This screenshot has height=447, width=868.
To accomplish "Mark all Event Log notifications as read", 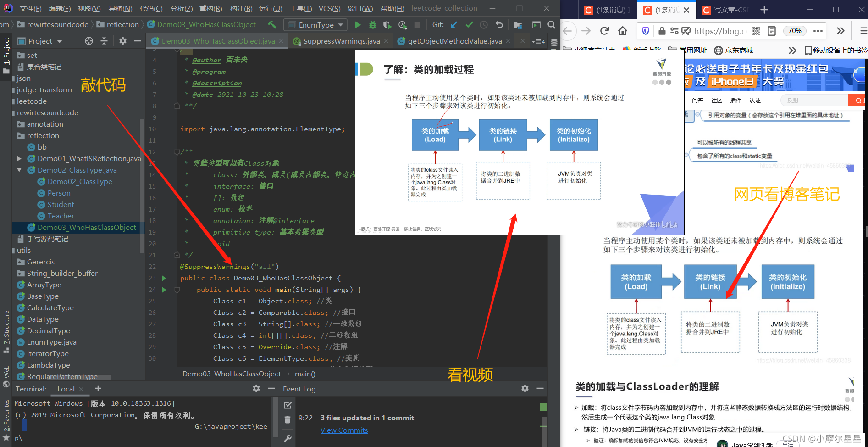I will click(288, 405).
